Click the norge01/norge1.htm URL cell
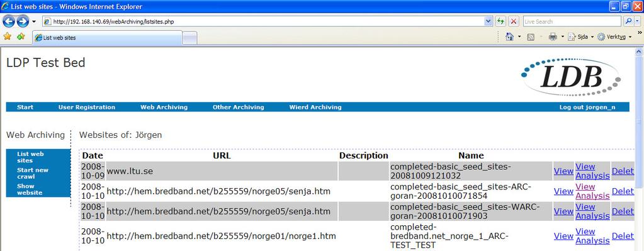The height and width of the screenshot is (251, 644). [222, 237]
